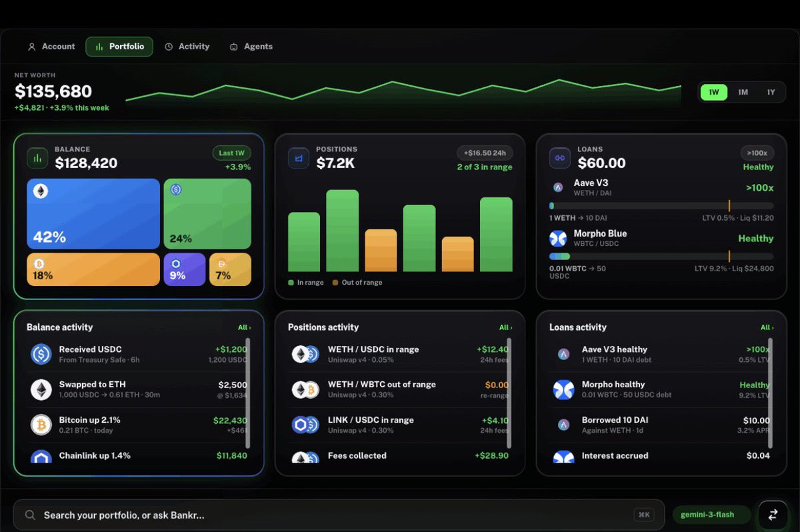Open All in Loans activity
800x532 pixels.
767,327
